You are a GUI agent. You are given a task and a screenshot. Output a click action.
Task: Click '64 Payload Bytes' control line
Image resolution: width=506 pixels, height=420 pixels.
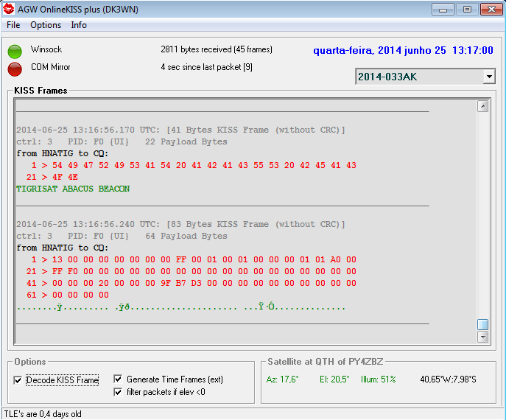tap(122, 236)
